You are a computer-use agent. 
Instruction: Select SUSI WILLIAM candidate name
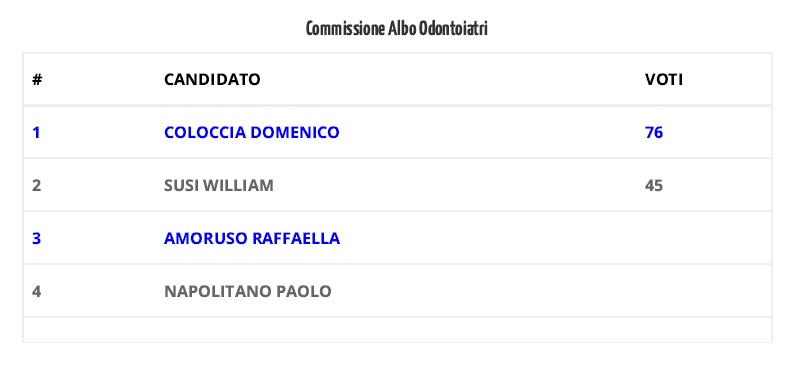(x=219, y=185)
